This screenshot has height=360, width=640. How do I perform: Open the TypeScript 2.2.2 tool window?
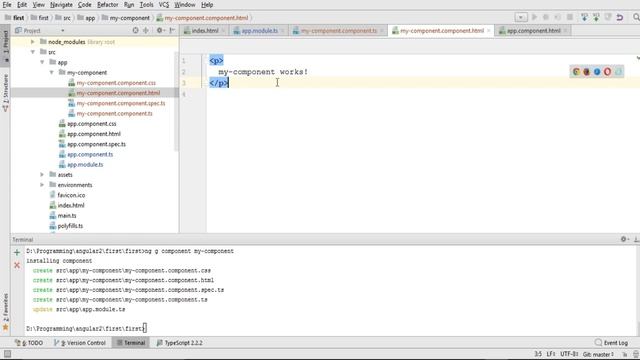click(179, 343)
